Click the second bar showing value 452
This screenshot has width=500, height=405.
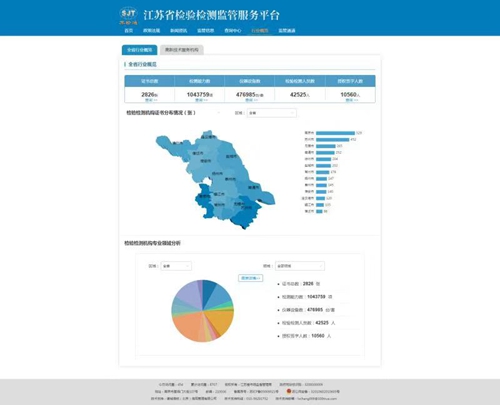[332, 139]
